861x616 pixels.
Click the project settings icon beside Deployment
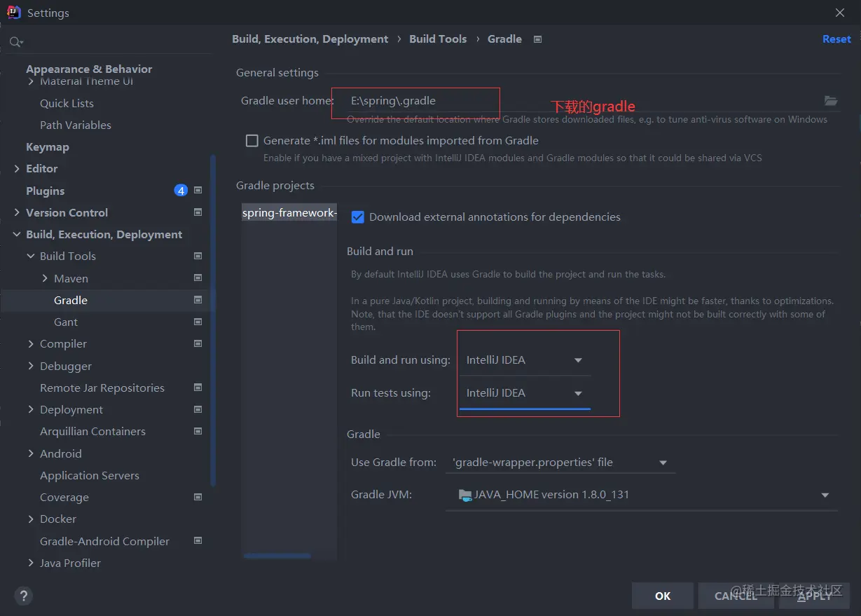click(x=198, y=409)
